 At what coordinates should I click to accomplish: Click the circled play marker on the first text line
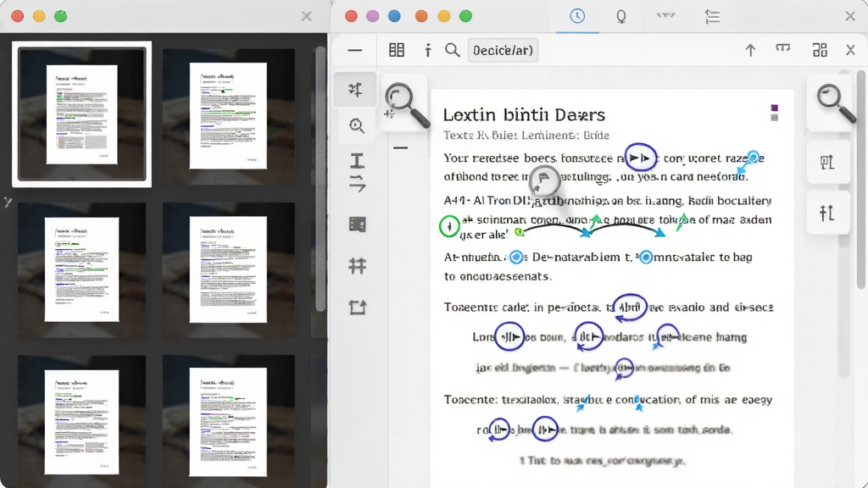641,158
